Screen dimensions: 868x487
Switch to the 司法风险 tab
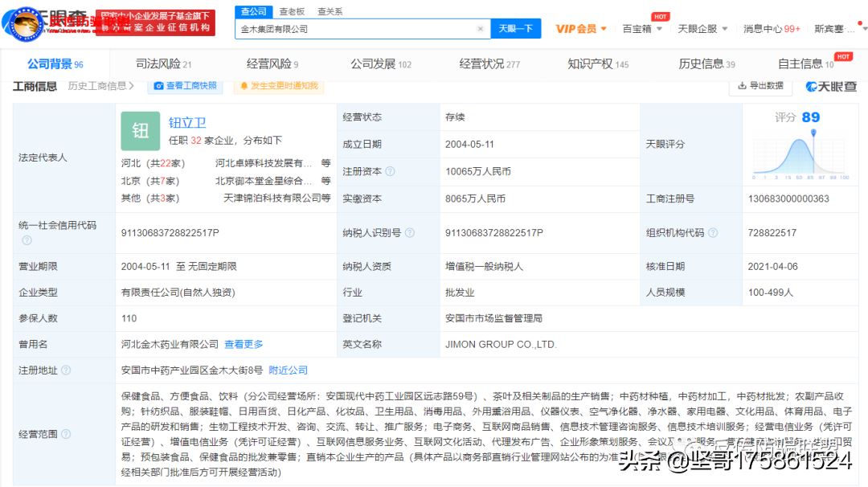pyautogui.click(x=163, y=64)
